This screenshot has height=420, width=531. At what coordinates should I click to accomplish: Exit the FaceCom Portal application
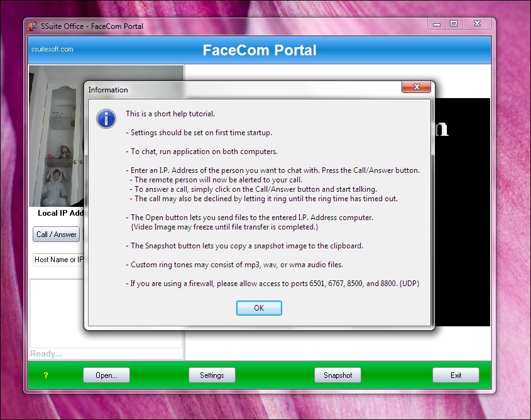(456, 375)
